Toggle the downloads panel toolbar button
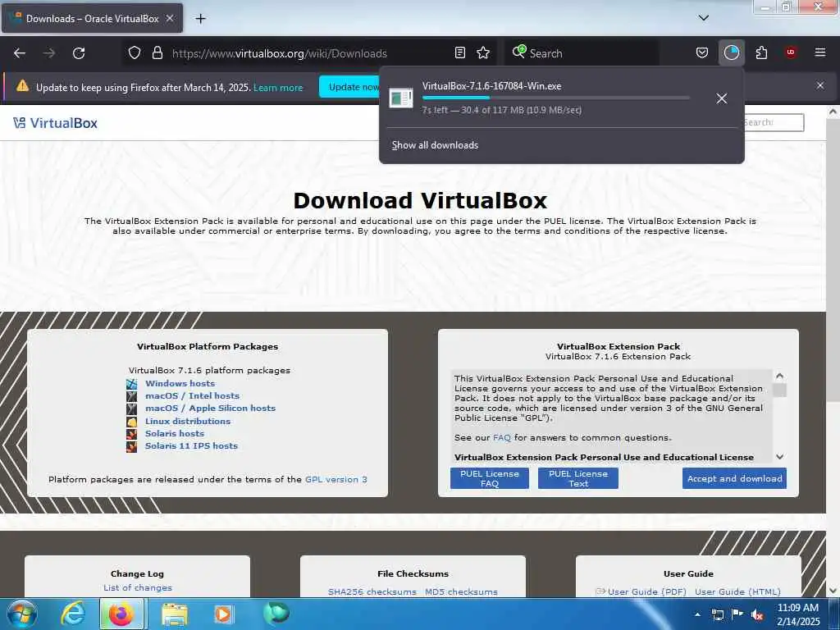Image resolution: width=840 pixels, height=630 pixels. (x=731, y=52)
